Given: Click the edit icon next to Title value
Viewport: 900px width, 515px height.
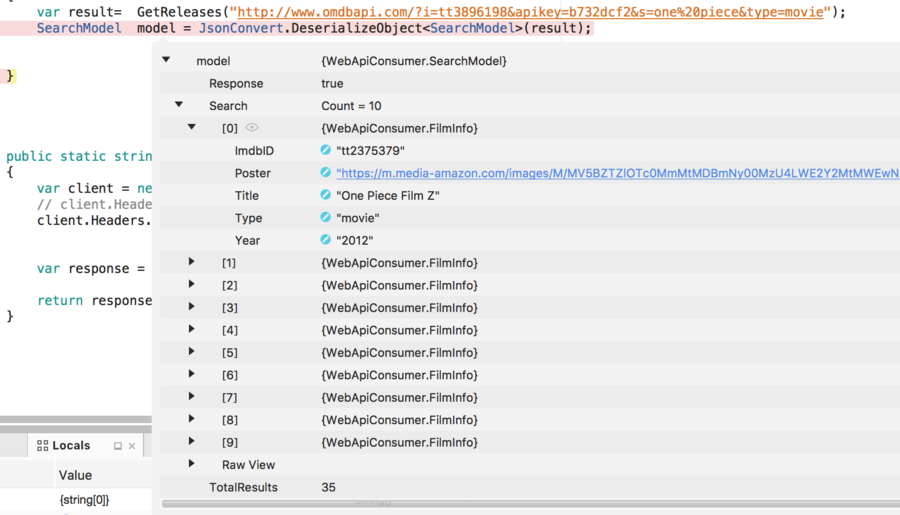Looking at the screenshot, I should [326, 196].
